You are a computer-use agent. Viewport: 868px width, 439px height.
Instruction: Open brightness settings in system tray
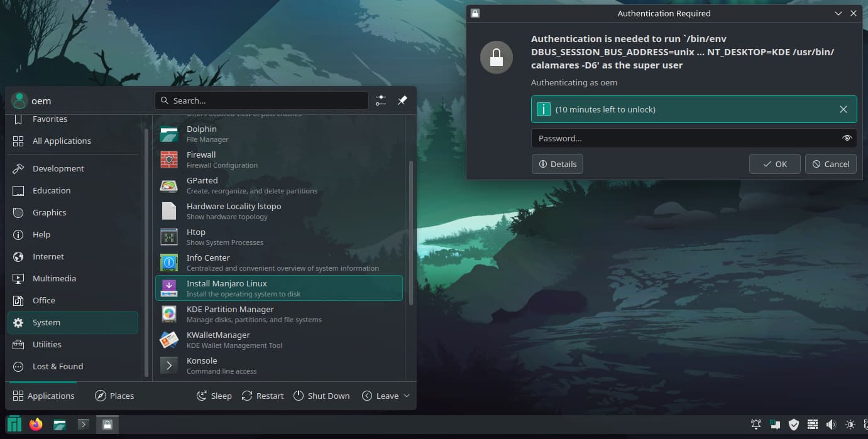(850, 425)
